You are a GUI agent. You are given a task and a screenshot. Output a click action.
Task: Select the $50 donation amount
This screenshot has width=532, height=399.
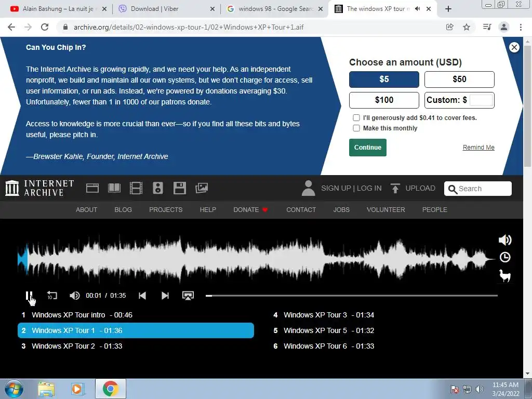click(x=459, y=79)
